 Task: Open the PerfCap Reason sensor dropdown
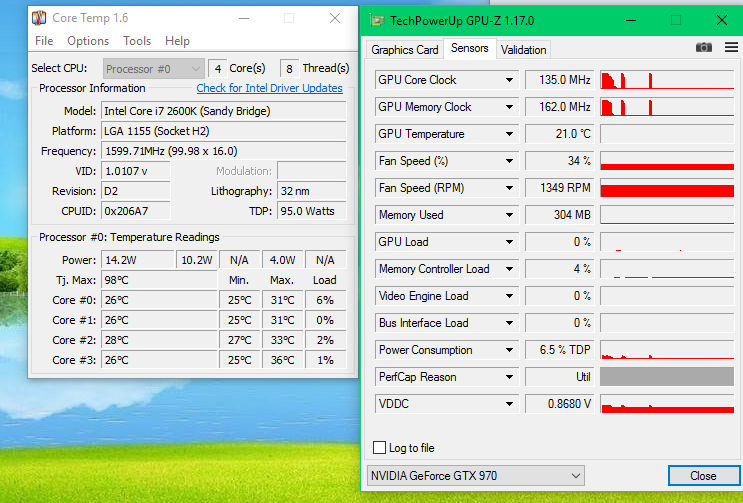pos(509,377)
